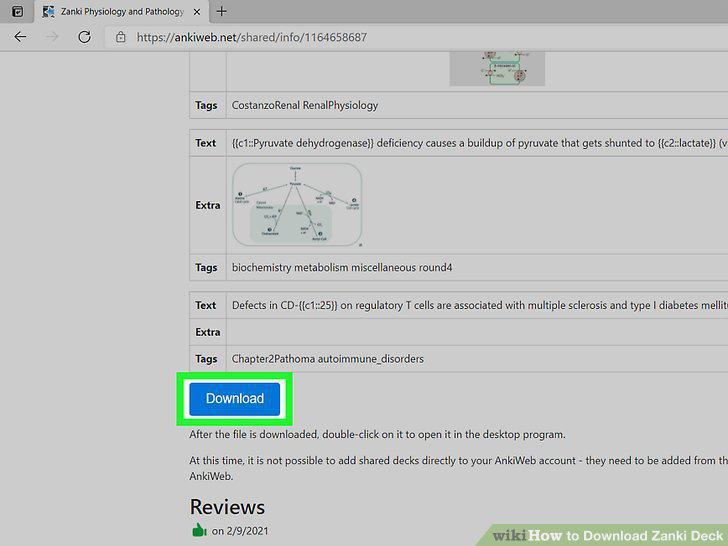Click the forward navigation arrow
Screen dimensions: 728x546
click(x=52, y=37)
